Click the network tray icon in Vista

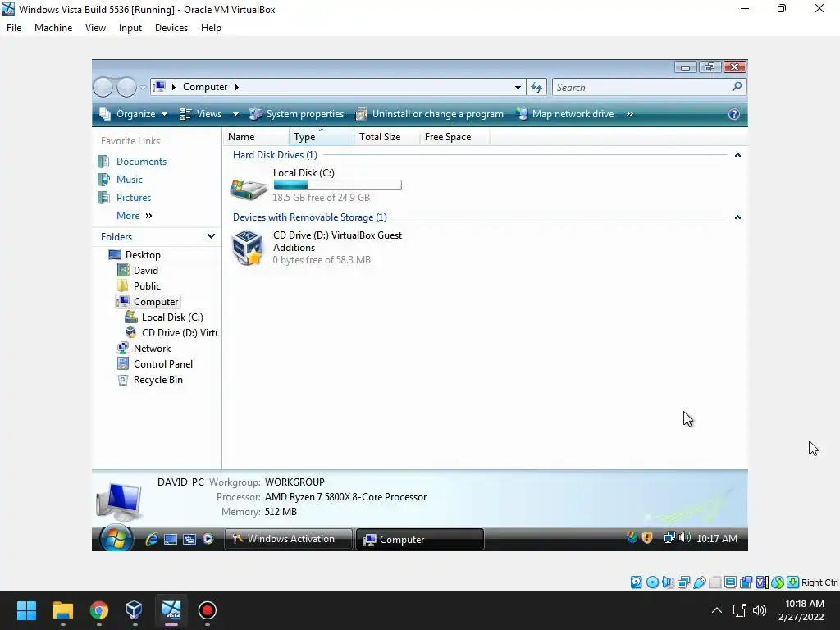(x=669, y=537)
